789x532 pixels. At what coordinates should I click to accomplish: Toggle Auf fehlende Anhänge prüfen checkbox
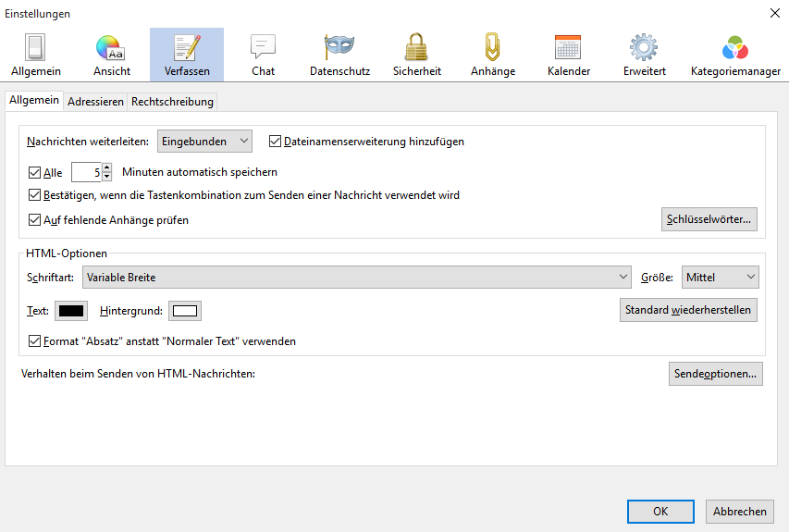click(34, 220)
